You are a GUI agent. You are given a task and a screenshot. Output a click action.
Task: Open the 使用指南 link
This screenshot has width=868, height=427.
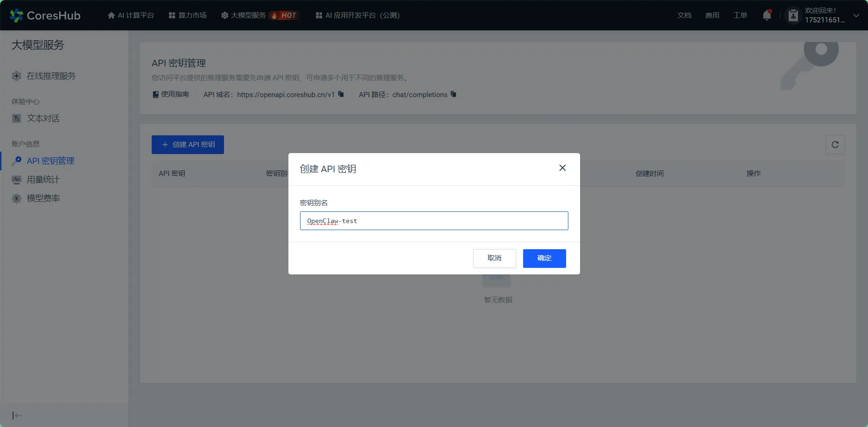(171, 94)
